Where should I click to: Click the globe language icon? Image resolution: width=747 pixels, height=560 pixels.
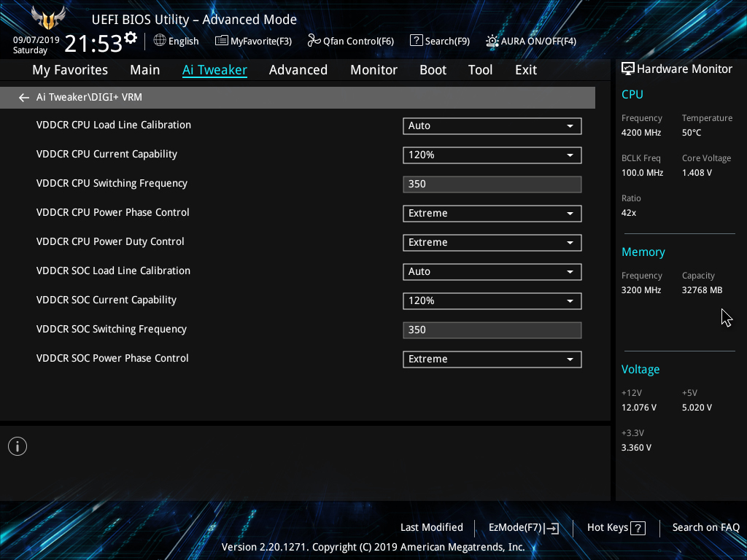pyautogui.click(x=160, y=41)
